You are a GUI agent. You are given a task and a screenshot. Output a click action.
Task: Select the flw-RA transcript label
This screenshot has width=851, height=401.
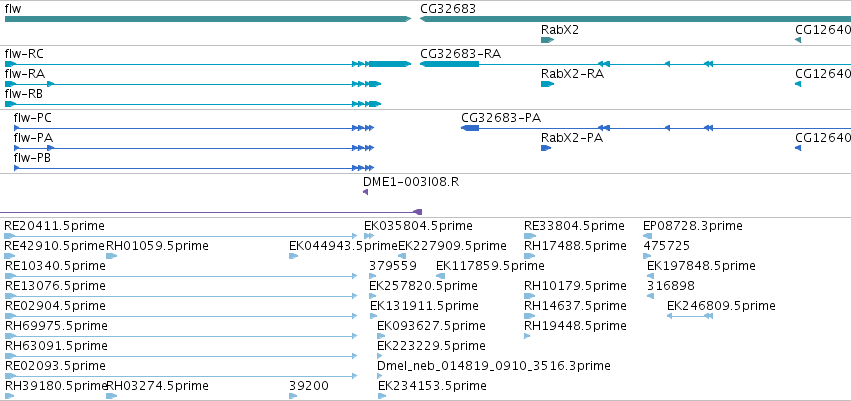click(24, 74)
